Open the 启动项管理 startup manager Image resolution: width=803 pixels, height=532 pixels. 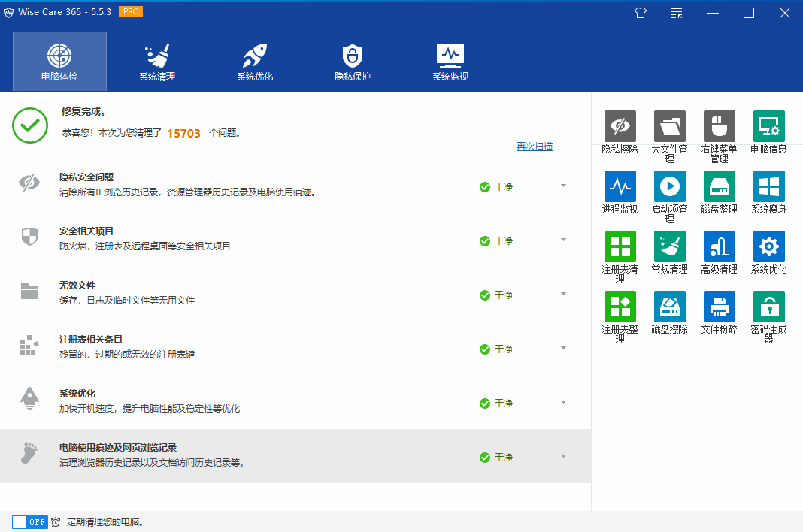[x=669, y=186]
